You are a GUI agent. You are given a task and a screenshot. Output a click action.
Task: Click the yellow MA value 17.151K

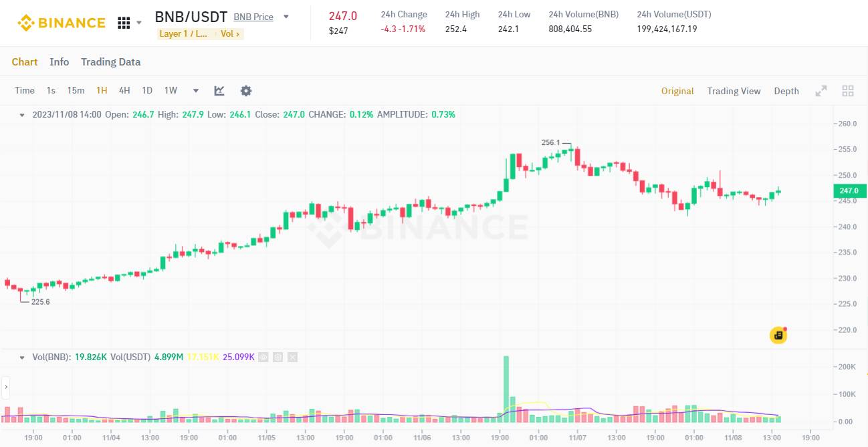click(x=203, y=357)
